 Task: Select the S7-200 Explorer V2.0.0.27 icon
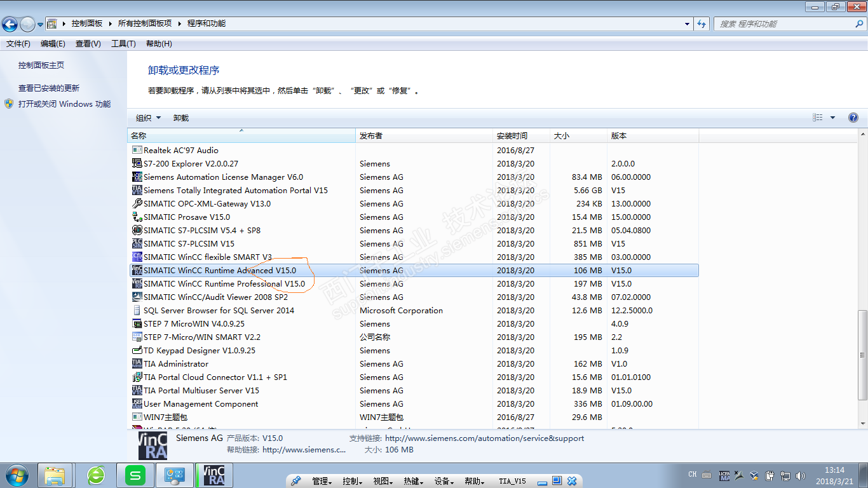137,164
